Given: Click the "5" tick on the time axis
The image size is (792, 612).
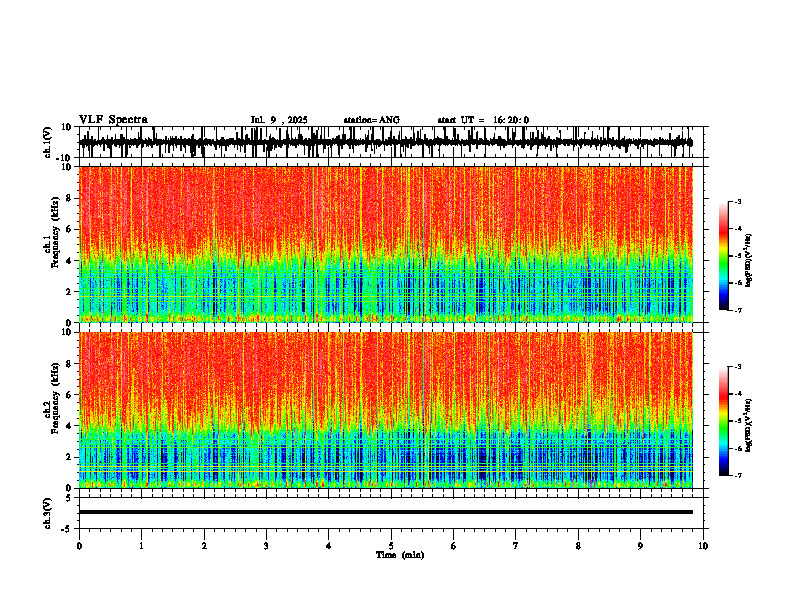Looking at the screenshot, I should click(x=391, y=546).
